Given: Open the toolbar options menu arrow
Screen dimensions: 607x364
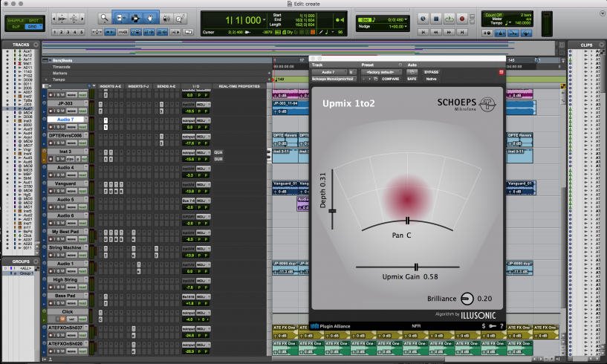Looking at the screenshot, I should click(602, 13).
